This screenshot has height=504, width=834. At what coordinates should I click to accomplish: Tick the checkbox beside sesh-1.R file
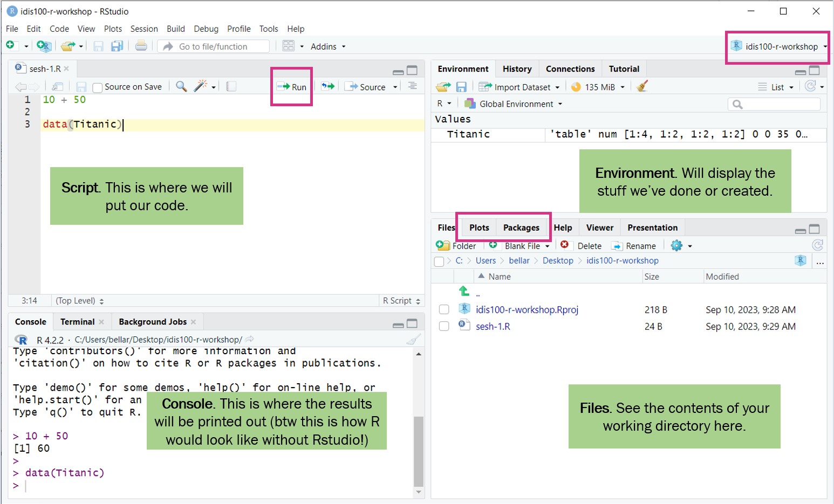click(x=444, y=326)
